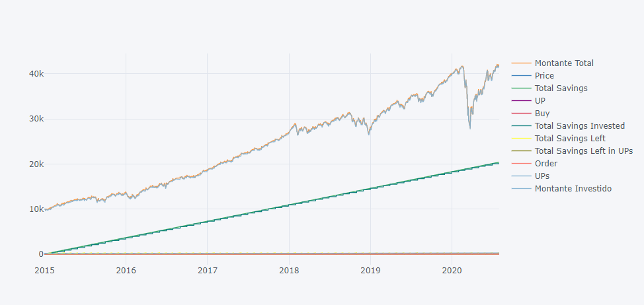
Task: Toggle the Buy trace in the legend
Action: (x=542, y=114)
